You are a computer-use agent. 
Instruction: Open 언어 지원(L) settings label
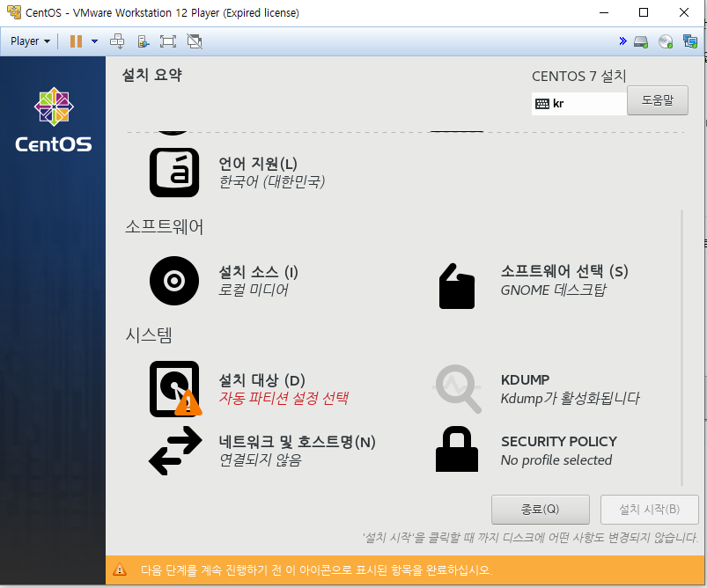click(258, 163)
